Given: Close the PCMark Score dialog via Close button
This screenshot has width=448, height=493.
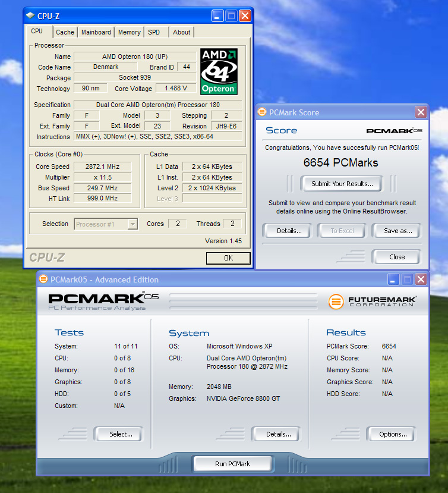Looking at the screenshot, I should coord(397,257).
